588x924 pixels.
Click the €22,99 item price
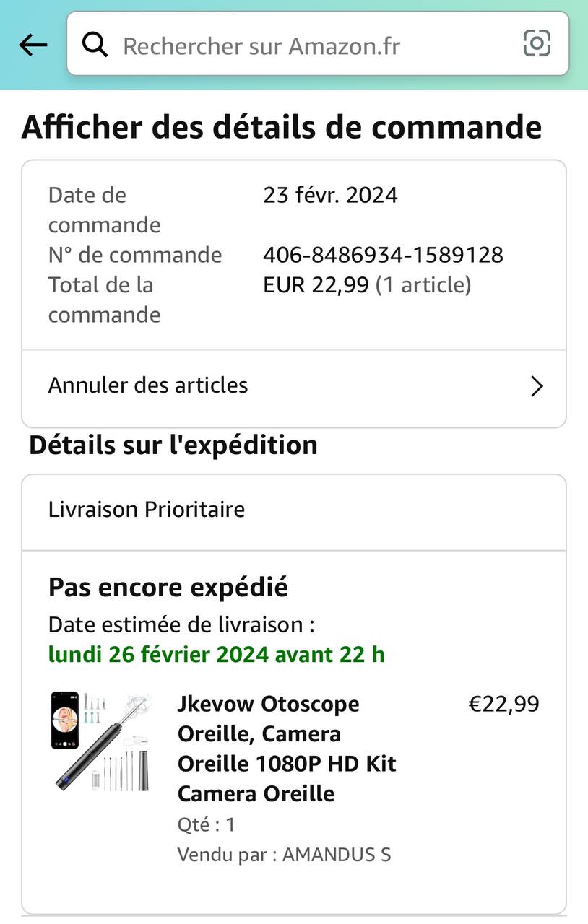[x=503, y=704]
